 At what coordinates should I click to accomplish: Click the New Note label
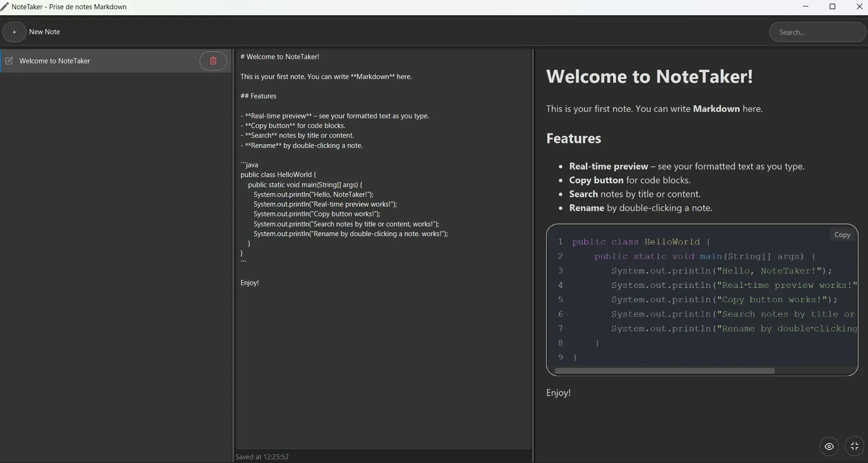(44, 31)
